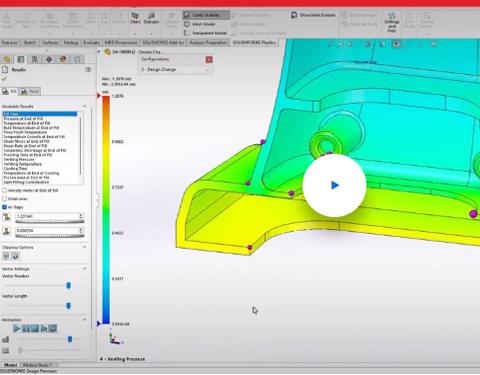The height and width of the screenshot is (375, 480).
Task: Open the DisplayManager appearance sphere tab
Action: pyautogui.click(x=63, y=59)
